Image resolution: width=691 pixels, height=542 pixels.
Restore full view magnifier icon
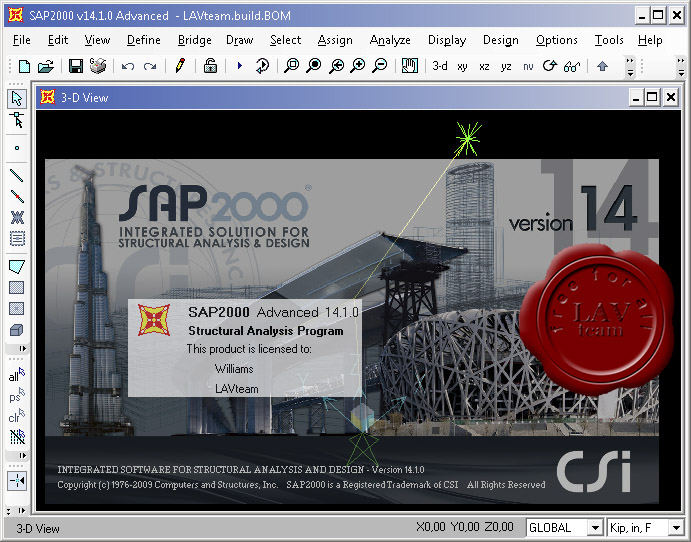click(314, 66)
